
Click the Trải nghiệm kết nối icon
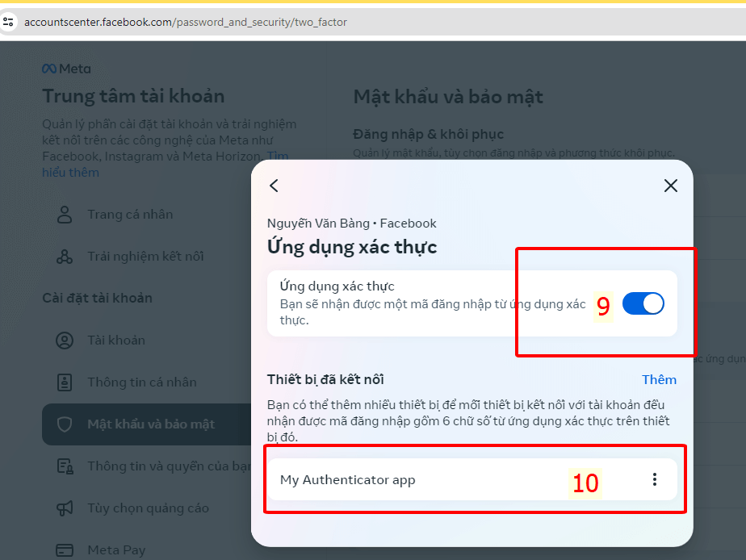(x=65, y=257)
